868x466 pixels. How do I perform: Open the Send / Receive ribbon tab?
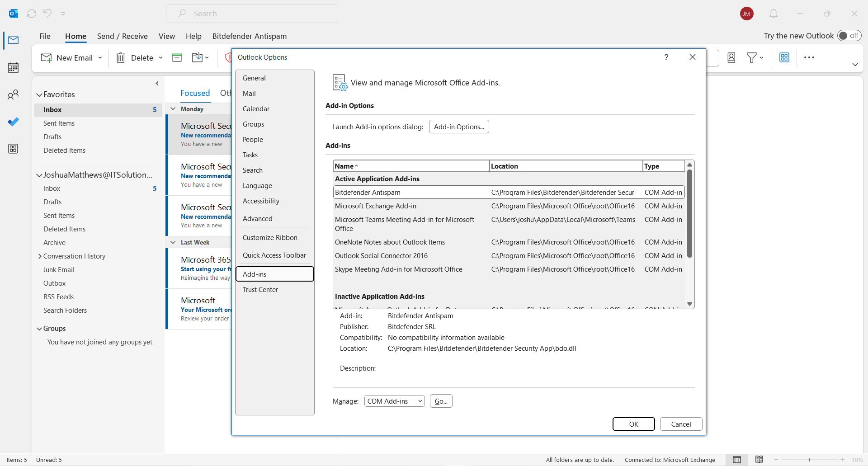tap(123, 36)
